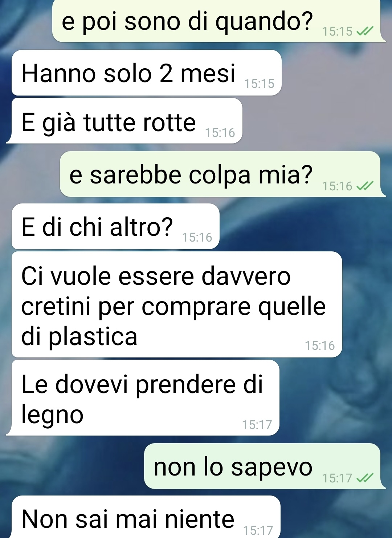The height and width of the screenshot is (538, 392).
Task: Select the 'non lo sapevo' message
Action: 265,466
